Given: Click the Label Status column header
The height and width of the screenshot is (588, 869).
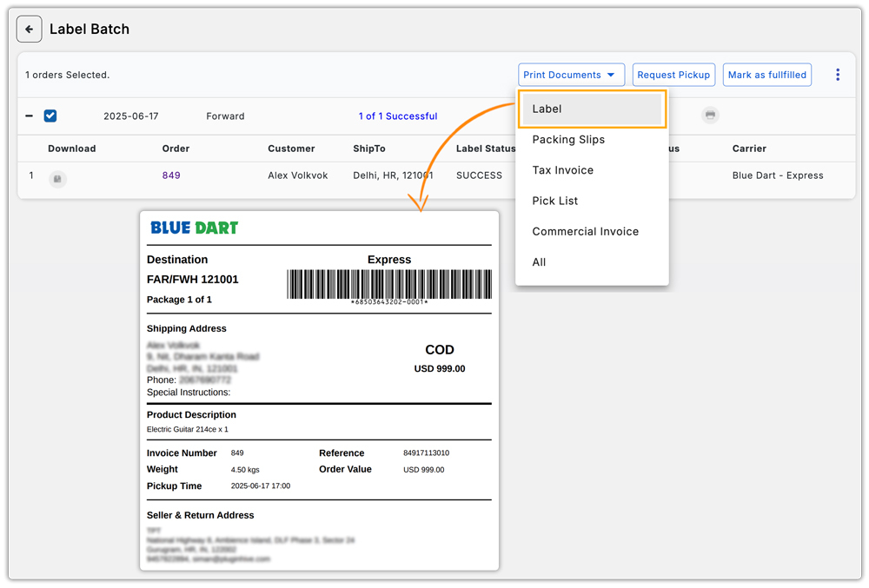Looking at the screenshot, I should (486, 149).
